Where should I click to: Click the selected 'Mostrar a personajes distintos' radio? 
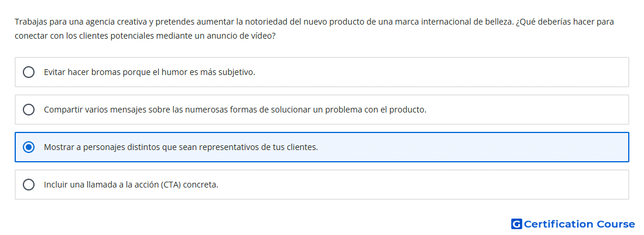pos(29,147)
